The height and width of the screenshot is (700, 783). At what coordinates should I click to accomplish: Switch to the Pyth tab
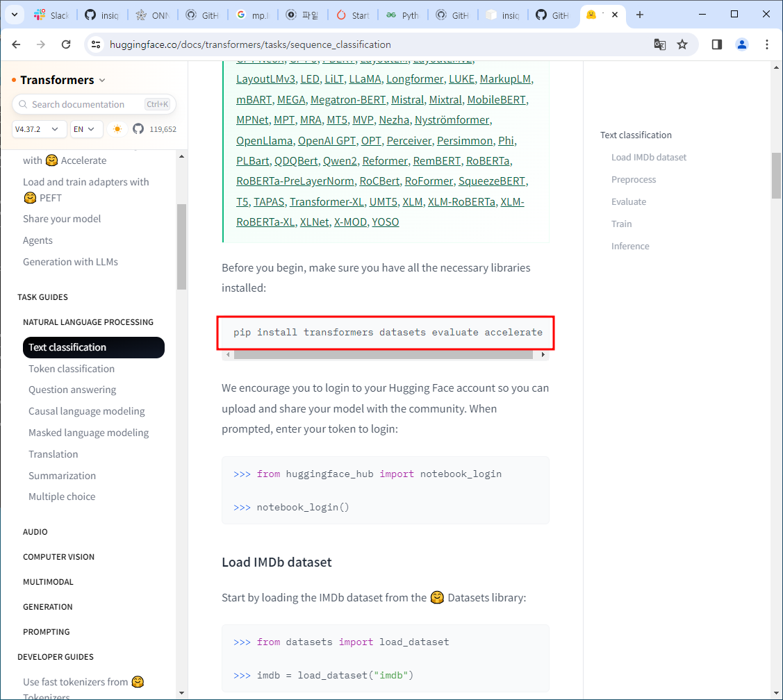tap(403, 15)
